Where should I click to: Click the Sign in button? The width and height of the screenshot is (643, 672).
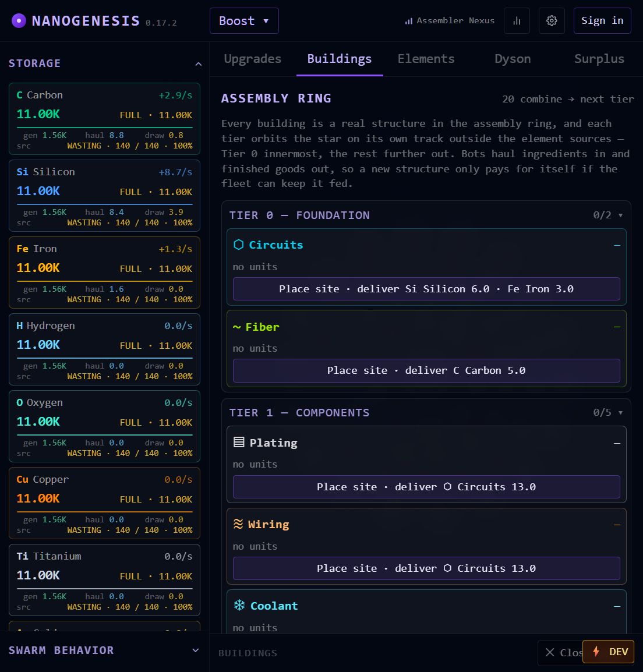[x=602, y=20]
